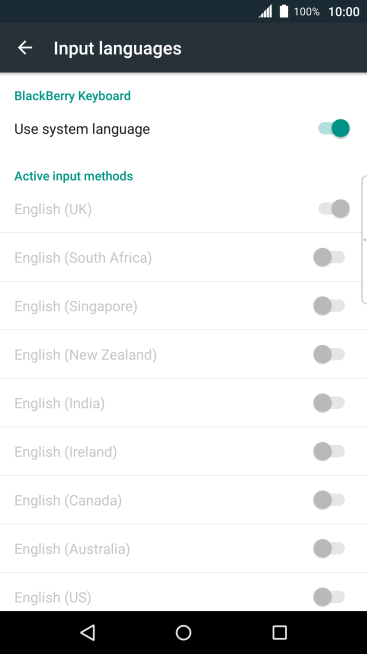
Task: Enable the English (South Africa) switch
Action: (329, 257)
